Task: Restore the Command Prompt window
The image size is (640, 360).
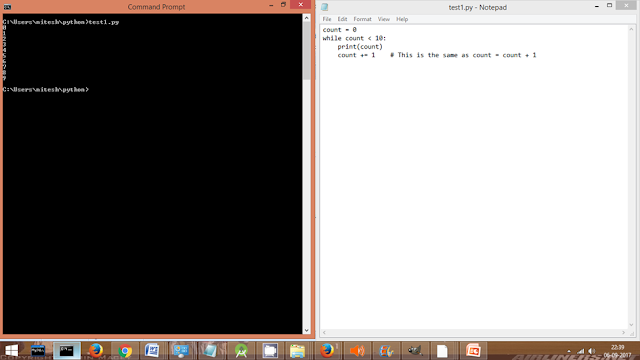Action: (283, 5)
